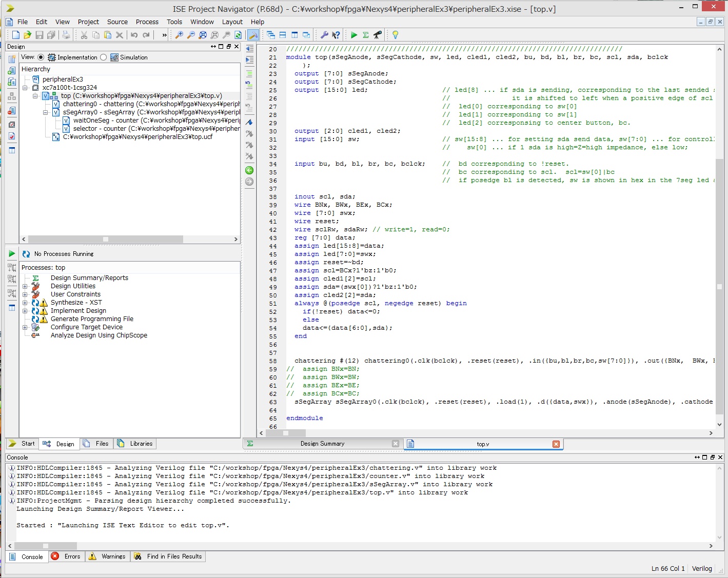The height and width of the screenshot is (578, 728).
Task: Click the green back navigation arrow in editor
Action: click(249, 170)
